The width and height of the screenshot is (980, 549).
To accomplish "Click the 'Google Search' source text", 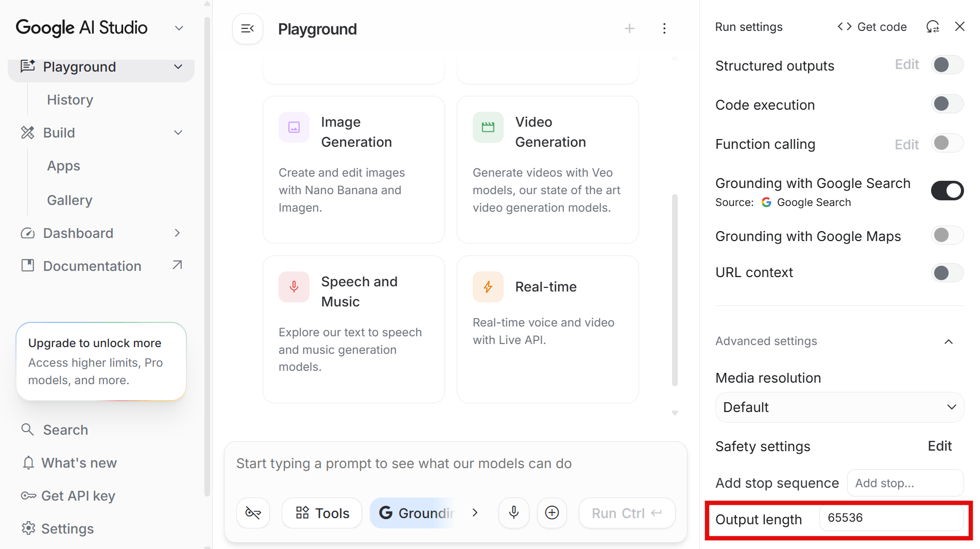I will click(x=814, y=202).
